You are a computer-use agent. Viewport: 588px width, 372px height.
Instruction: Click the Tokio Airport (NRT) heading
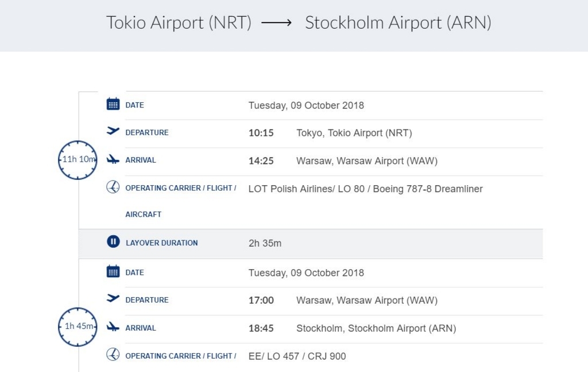[179, 23]
